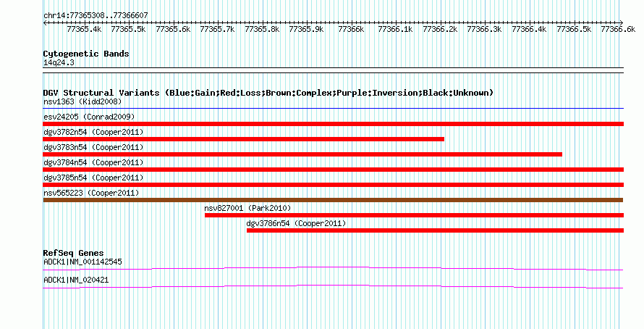Click the 77365.5k ruler tick label
Viewport: 644px width, 329px height.
tap(128, 30)
